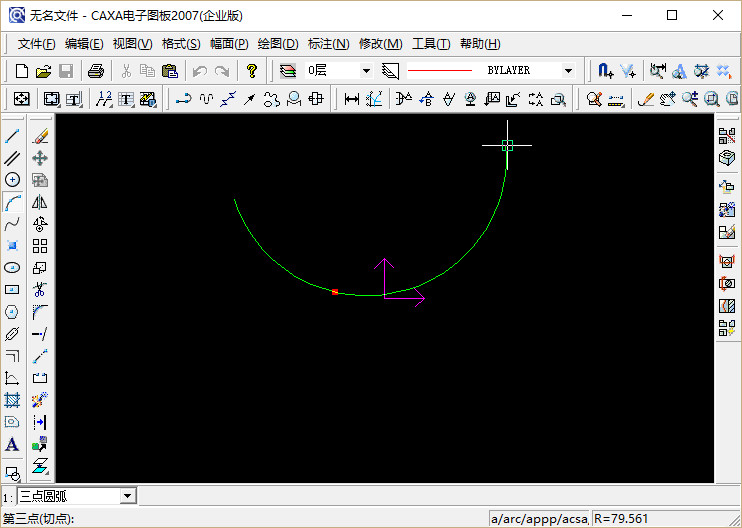This screenshot has width=742, height=528.
Task: Open the 绘图(D) menu
Action: tap(278, 44)
